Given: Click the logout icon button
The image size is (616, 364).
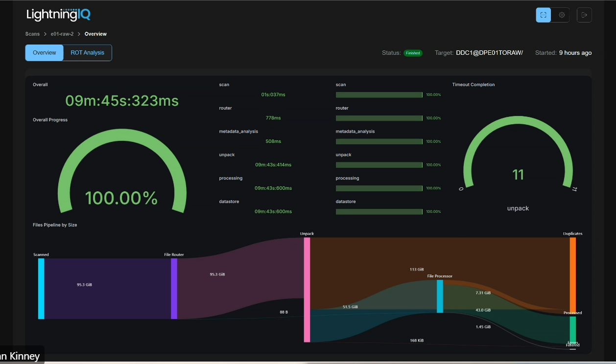Looking at the screenshot, I should pos(584,15).
